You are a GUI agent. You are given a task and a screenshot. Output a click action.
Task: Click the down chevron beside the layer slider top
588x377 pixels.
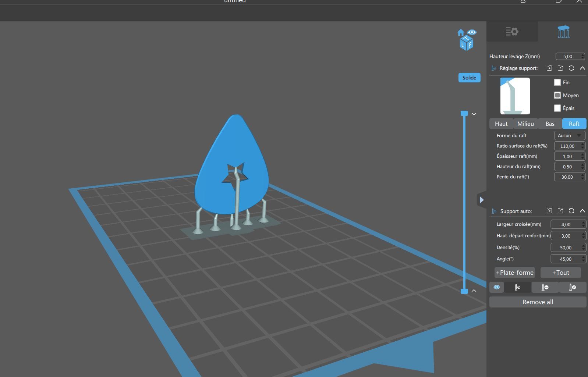click(x=474, y=114)
